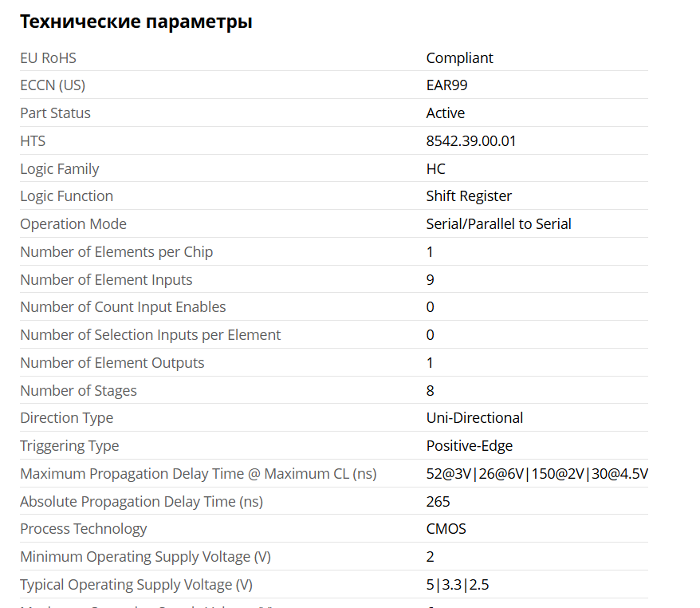Click the "Positive-Edge" triggering type value

(x=469, y=446)
